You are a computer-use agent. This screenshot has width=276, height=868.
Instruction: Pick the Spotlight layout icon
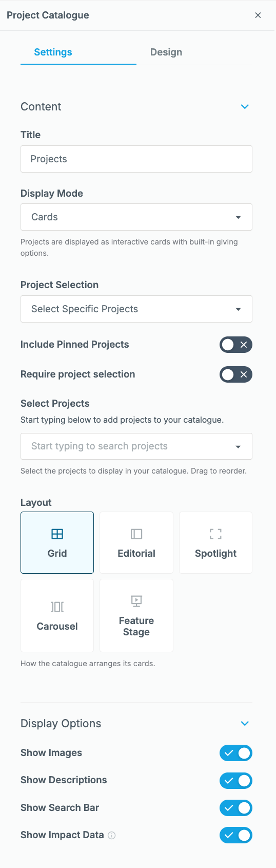pyautogui.click(x=215, y=534)
